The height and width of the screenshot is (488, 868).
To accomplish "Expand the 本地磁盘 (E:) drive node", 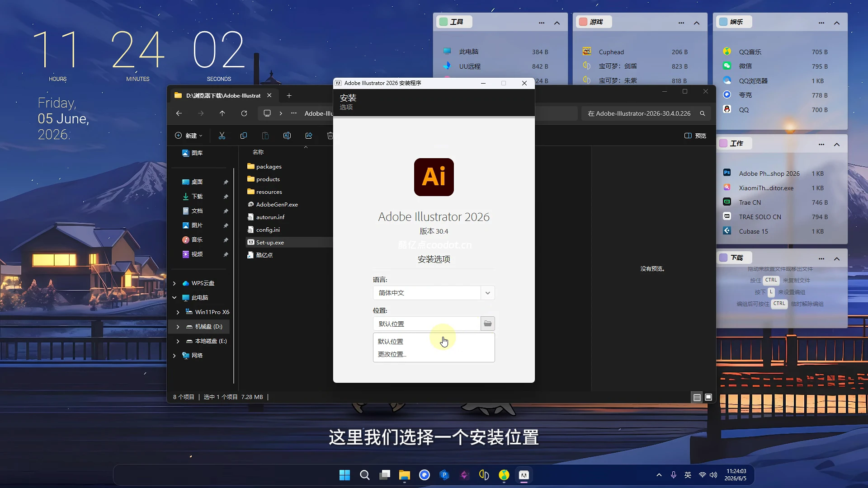I will [x=178, y=341].
